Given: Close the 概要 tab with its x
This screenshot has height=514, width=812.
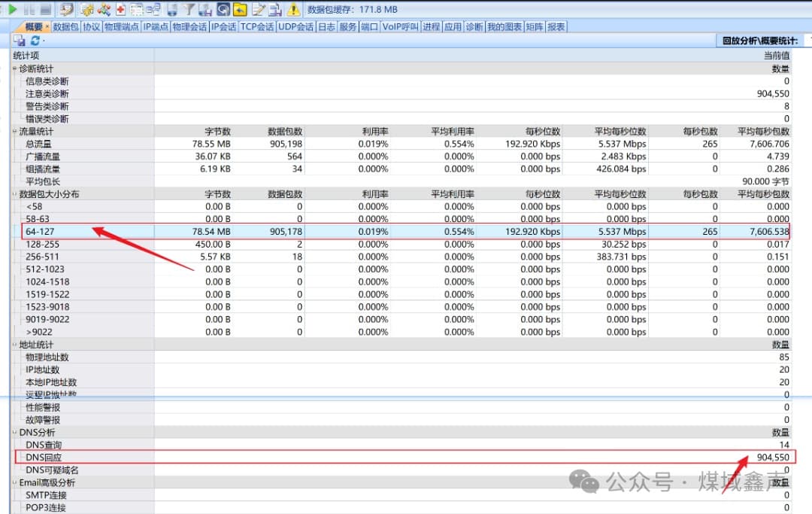Looking at the screenshot, I should click(x=47, y=27).
